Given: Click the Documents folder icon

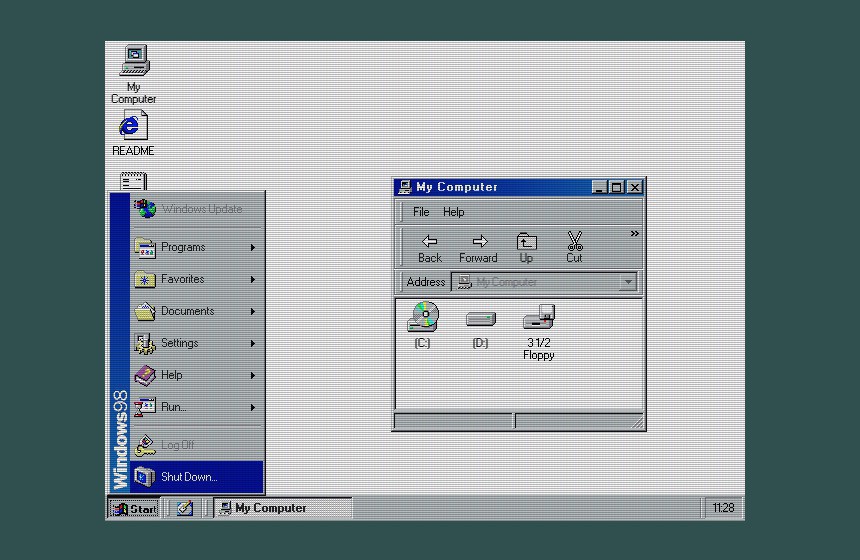Looking at the screenshot, I should click(145, 311).
